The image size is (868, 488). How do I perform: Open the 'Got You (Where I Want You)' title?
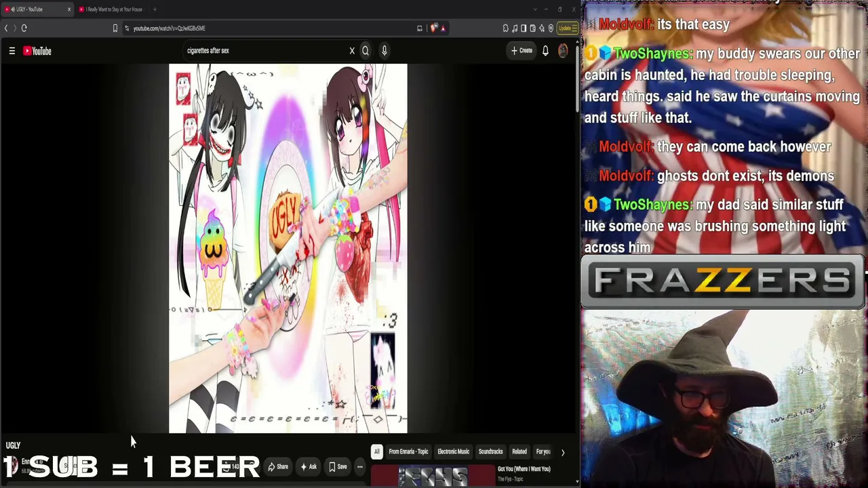(x=524, y=469)
